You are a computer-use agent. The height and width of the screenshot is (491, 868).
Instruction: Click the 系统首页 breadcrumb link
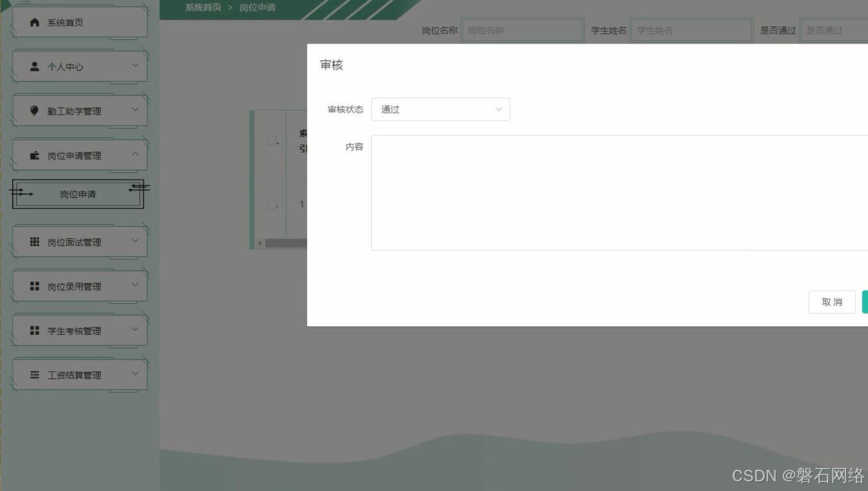tap(203, 7)
